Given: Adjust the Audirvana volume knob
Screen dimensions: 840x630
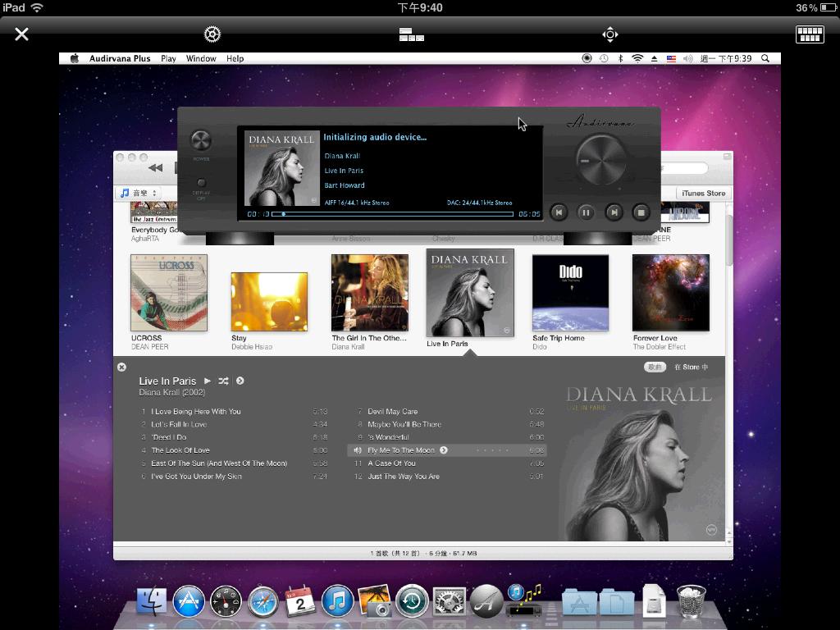Looking at the screenshot, I should (600, 160).
